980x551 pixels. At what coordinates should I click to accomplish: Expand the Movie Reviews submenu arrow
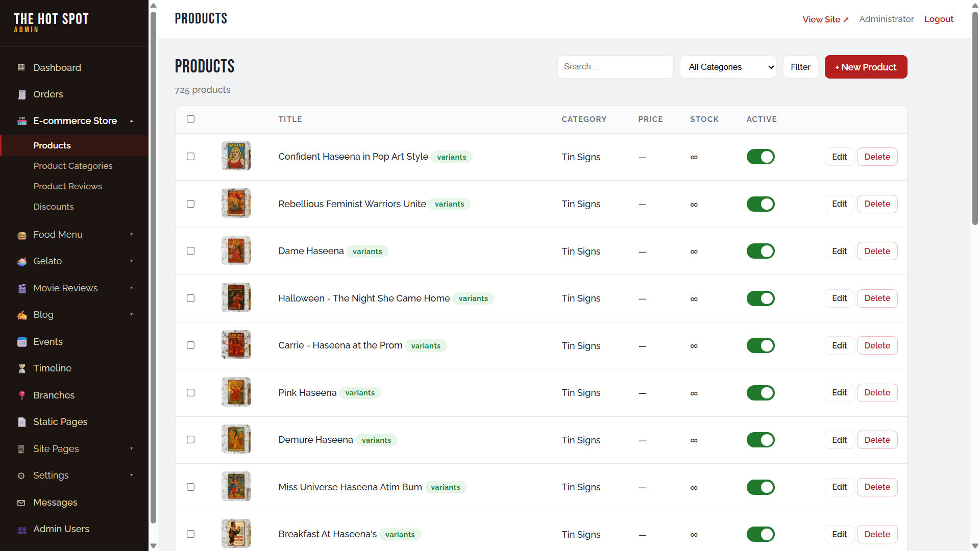[x=132, y=288]
